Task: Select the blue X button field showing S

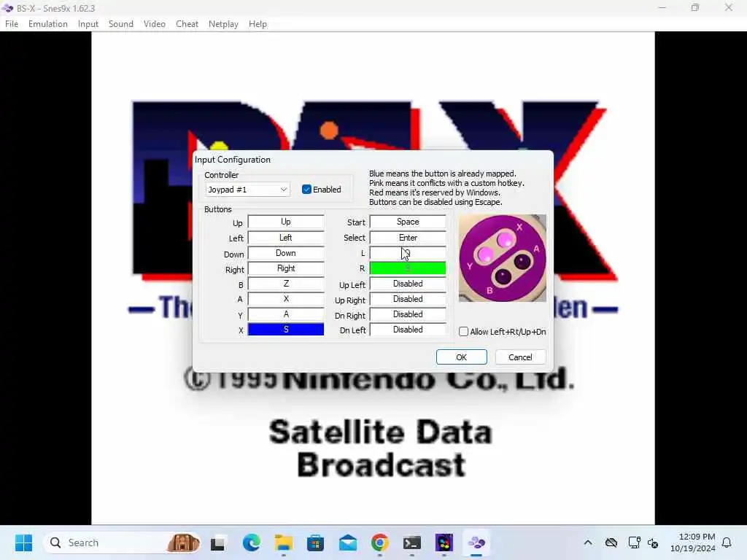Action: 286,329
